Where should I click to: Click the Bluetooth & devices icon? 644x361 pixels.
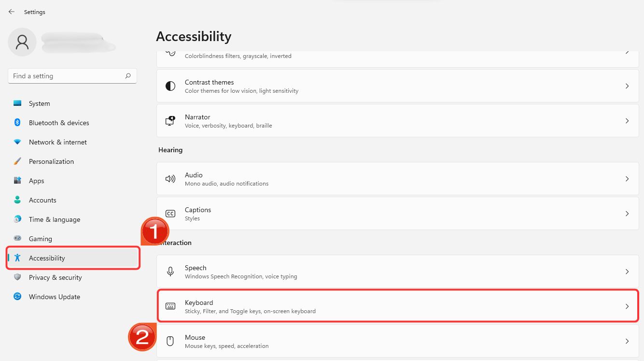(x=17, y=122)
